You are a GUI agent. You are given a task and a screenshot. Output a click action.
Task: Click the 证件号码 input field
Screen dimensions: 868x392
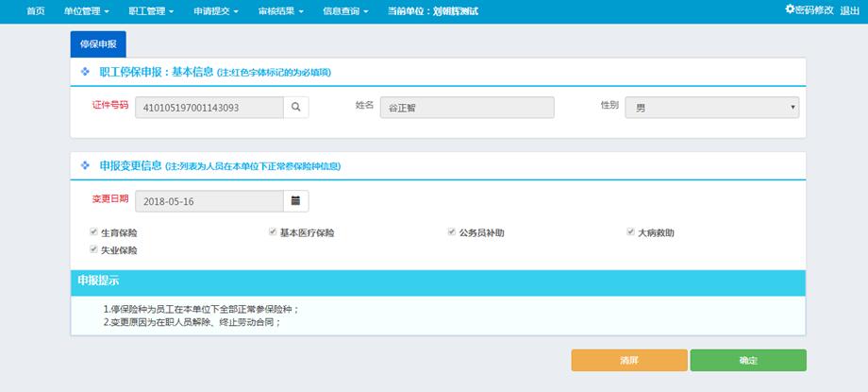209,108
